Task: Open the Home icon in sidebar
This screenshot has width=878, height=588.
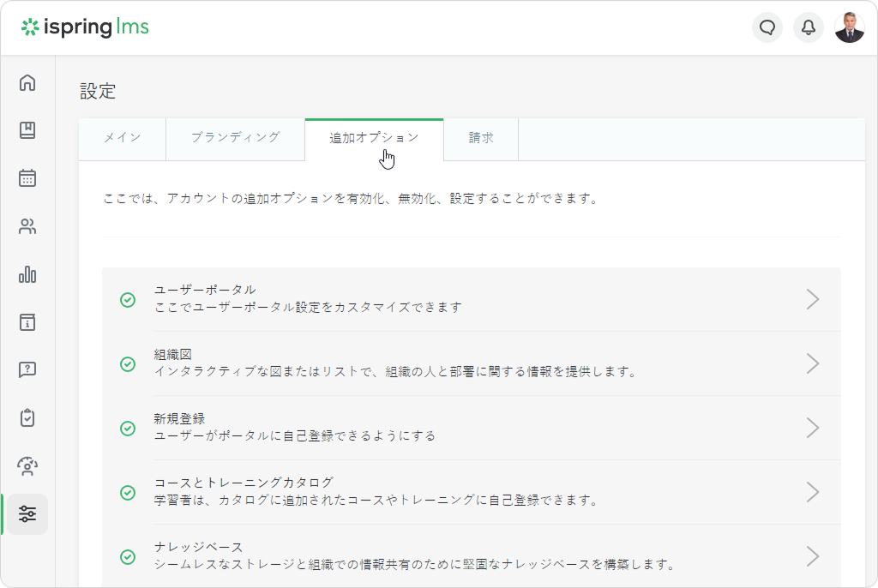Action: coord(27,83)
